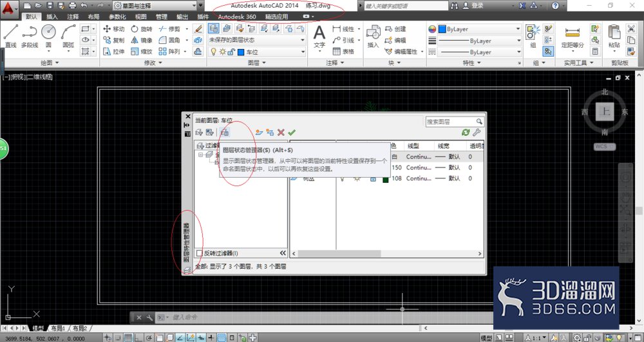644x342 pixels.
Task: Select the 圆弧 (Arc) tool
Action: [69, 36]
